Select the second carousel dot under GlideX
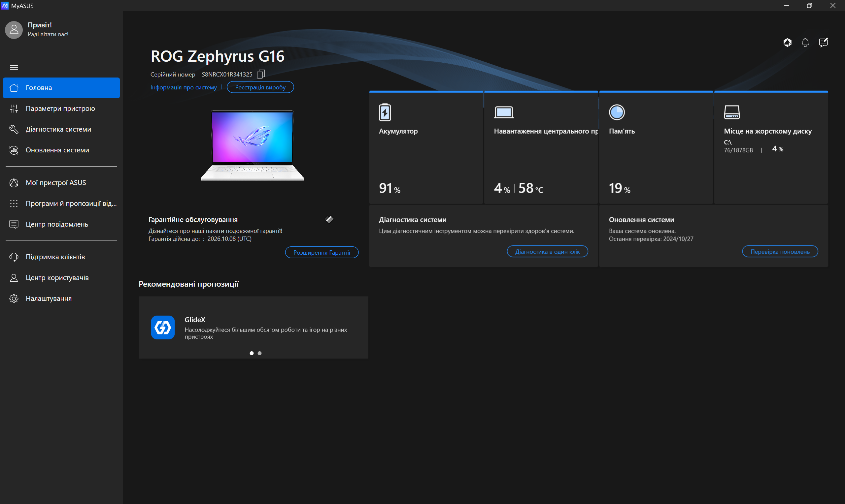Screen dimensions: 845x504 click(259, 353)
